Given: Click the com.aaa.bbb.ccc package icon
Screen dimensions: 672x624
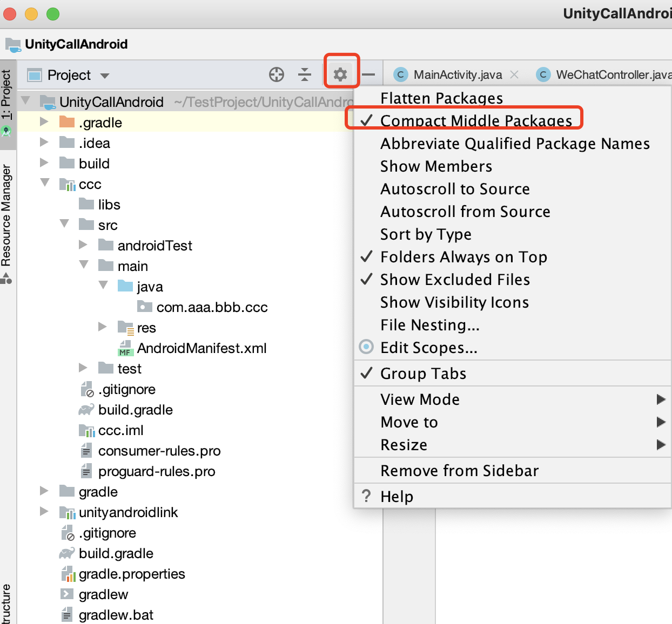Looking at the screenshot, I should [x=144, y=307].
